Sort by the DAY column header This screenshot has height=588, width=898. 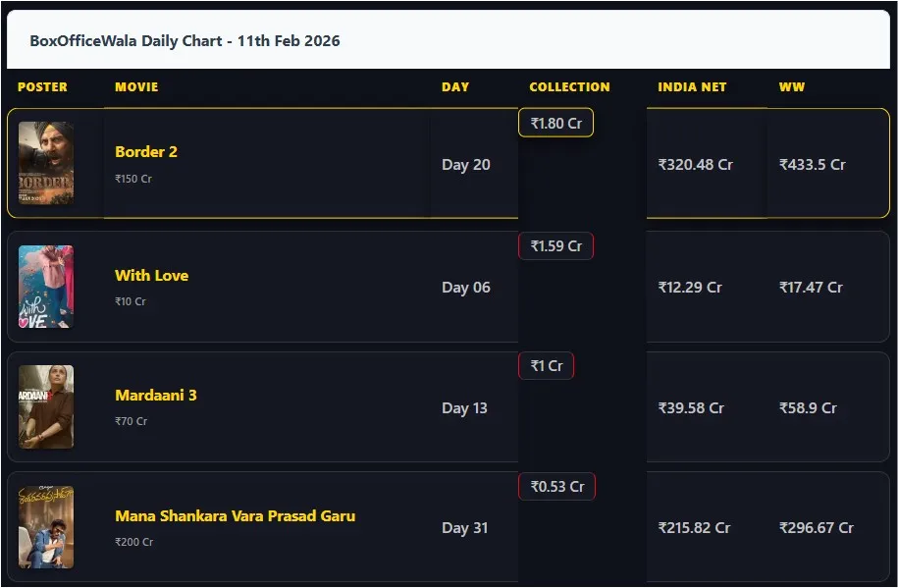455,87
